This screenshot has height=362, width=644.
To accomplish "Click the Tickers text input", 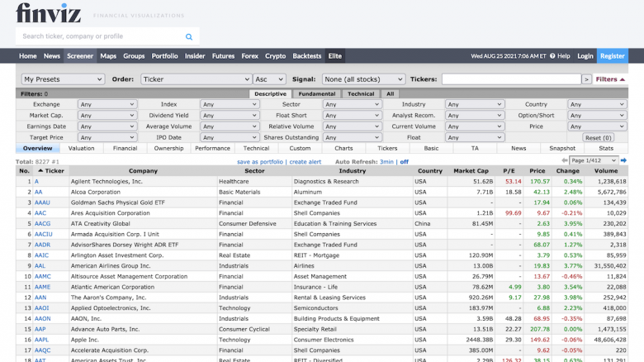I will 511,79.
